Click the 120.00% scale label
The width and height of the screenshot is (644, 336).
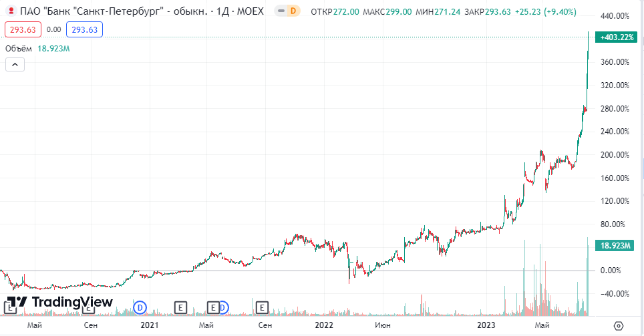[x=615, y=201]
